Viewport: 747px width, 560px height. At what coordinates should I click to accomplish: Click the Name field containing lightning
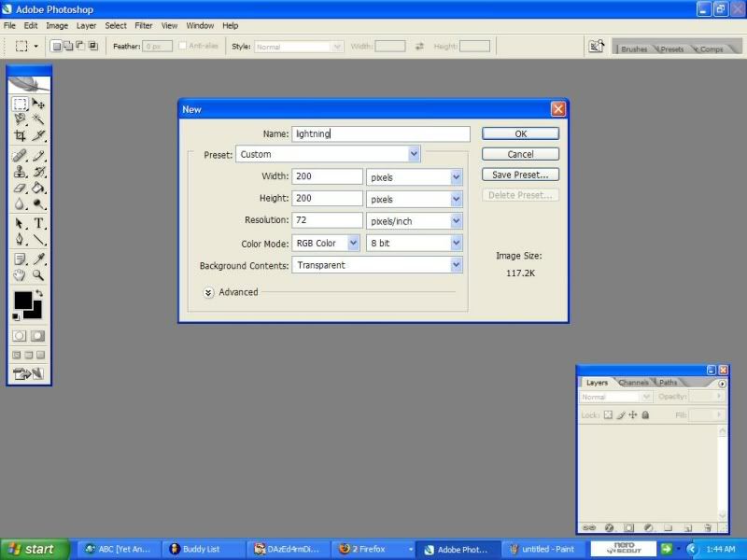381,133
